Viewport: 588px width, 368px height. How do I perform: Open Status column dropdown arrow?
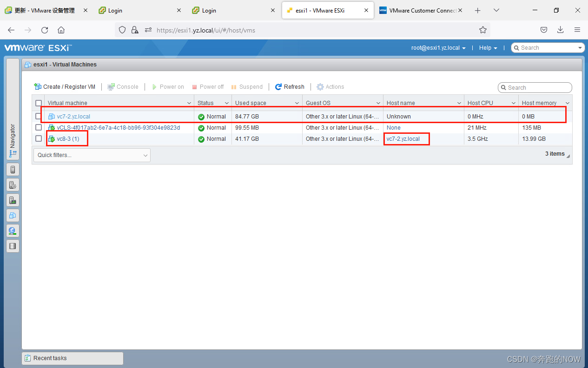click(227, 103)
